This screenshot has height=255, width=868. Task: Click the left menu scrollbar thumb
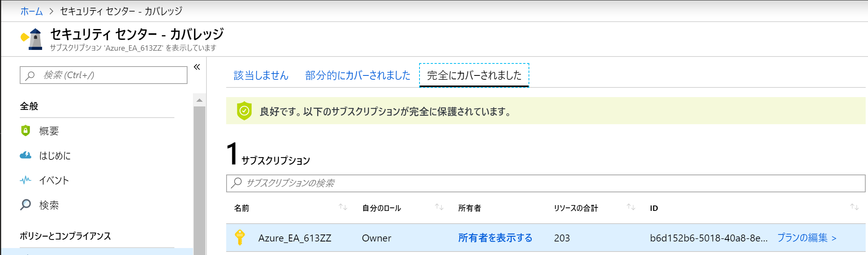[200, 180]
